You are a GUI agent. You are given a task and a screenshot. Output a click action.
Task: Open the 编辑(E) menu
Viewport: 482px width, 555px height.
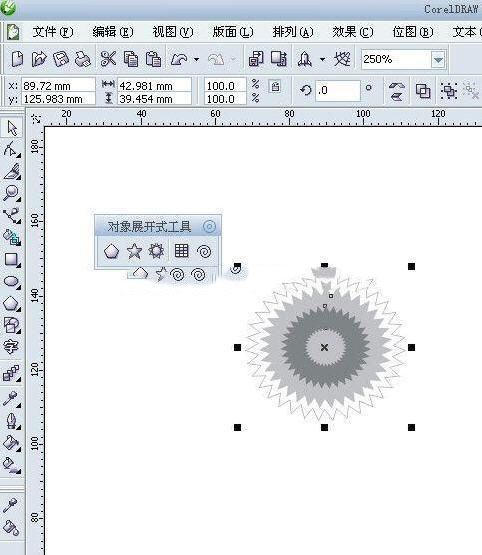(x=113, y=32)
